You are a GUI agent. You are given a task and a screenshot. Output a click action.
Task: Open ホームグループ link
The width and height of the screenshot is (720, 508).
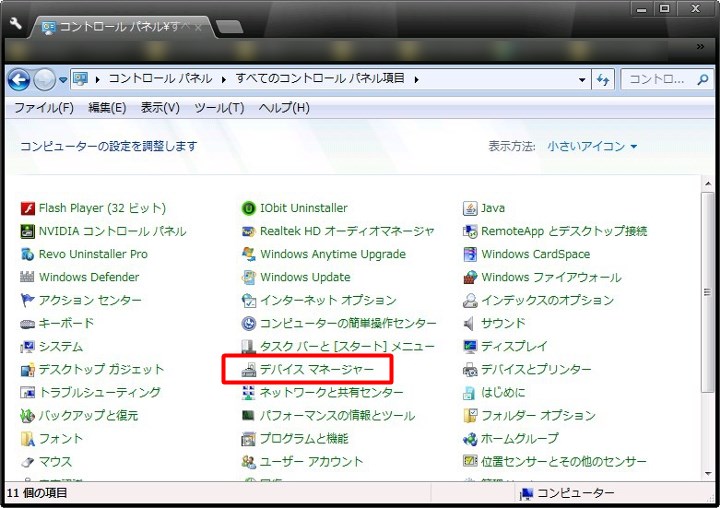520,439
